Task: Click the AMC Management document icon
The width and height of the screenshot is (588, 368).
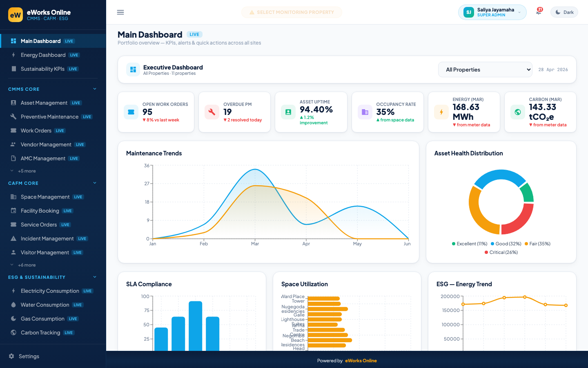Action: tap(13, 158)
